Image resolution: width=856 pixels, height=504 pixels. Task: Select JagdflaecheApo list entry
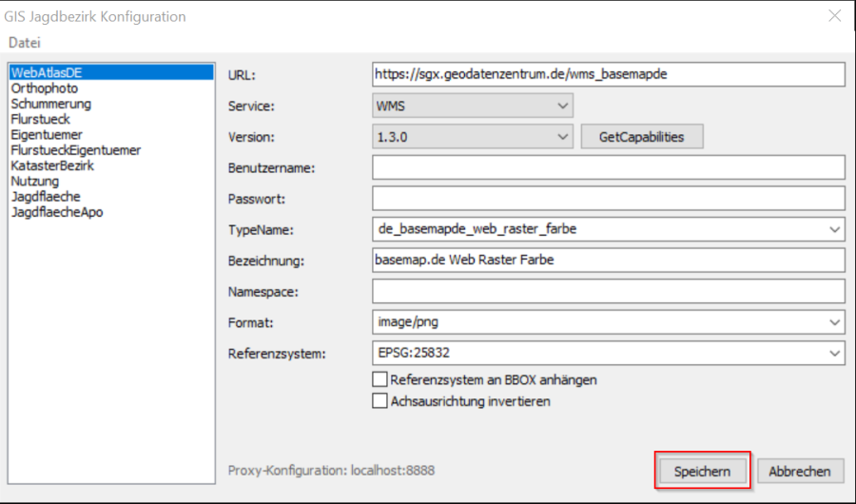coord(57,212)
